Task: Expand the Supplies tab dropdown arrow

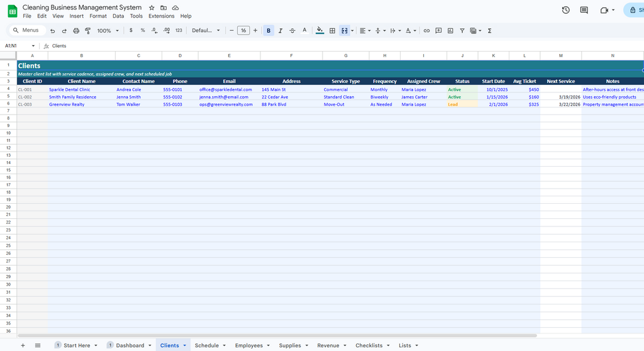Action: [x=306, y=345]
